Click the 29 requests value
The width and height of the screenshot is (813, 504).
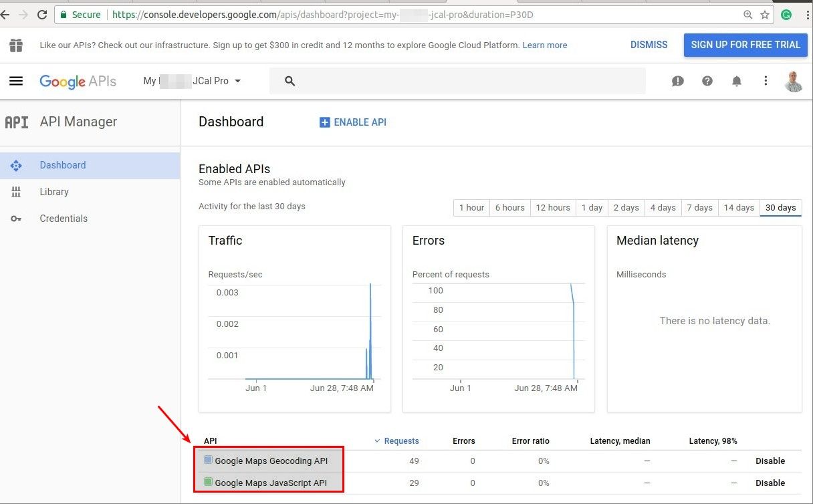(414, 483)
